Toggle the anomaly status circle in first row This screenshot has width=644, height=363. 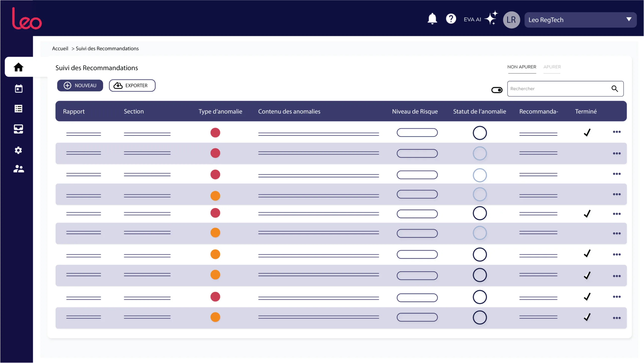[x=480, y=133]
